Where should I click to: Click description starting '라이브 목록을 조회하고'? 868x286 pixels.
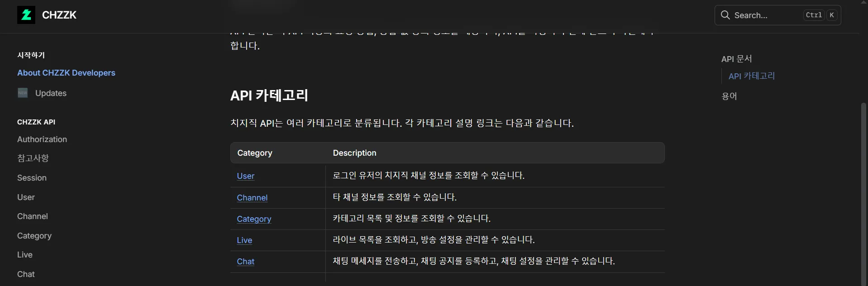pos(434,240)
